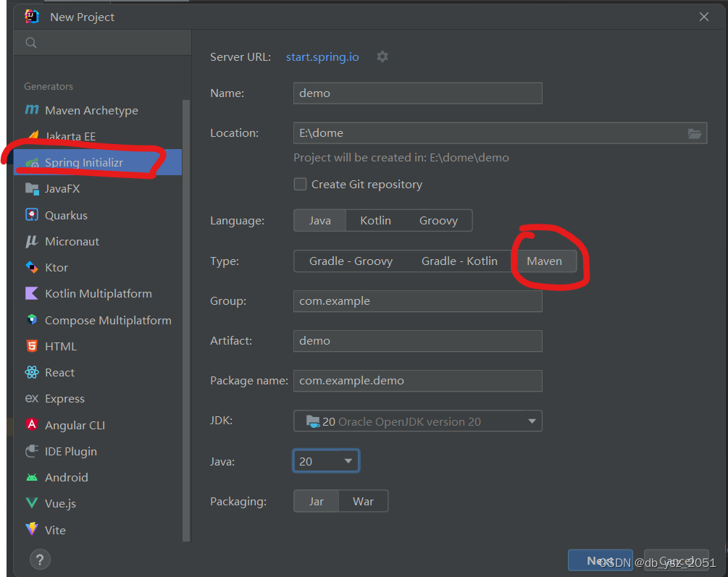This screenshot has height=577, width=728.
Task: Select Quarkus generator
Action: click(98, 215)
